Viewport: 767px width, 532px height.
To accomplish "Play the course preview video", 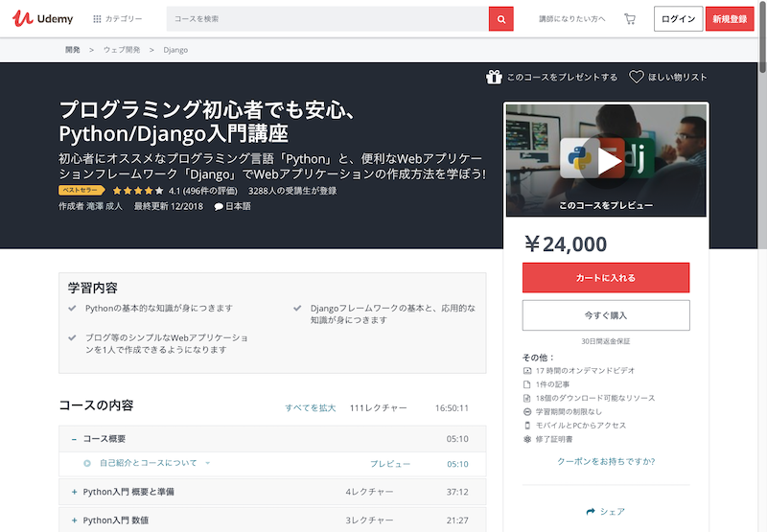I will 606,160.
